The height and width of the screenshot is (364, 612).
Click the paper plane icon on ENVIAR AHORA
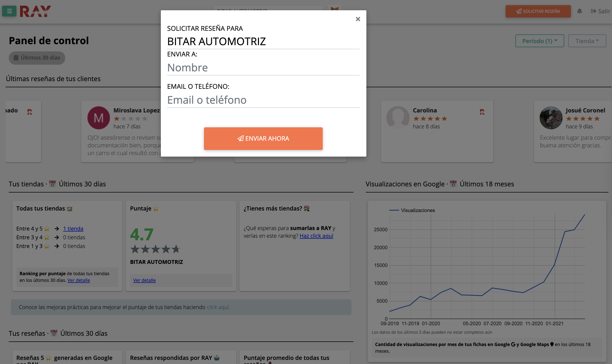click(x=240, y=138)
